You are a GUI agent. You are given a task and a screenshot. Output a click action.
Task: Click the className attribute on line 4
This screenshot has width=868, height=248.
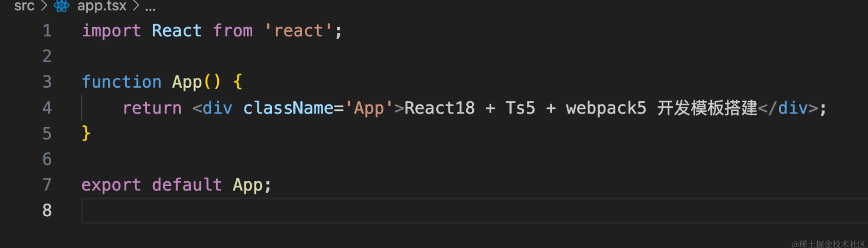[288, 108]
